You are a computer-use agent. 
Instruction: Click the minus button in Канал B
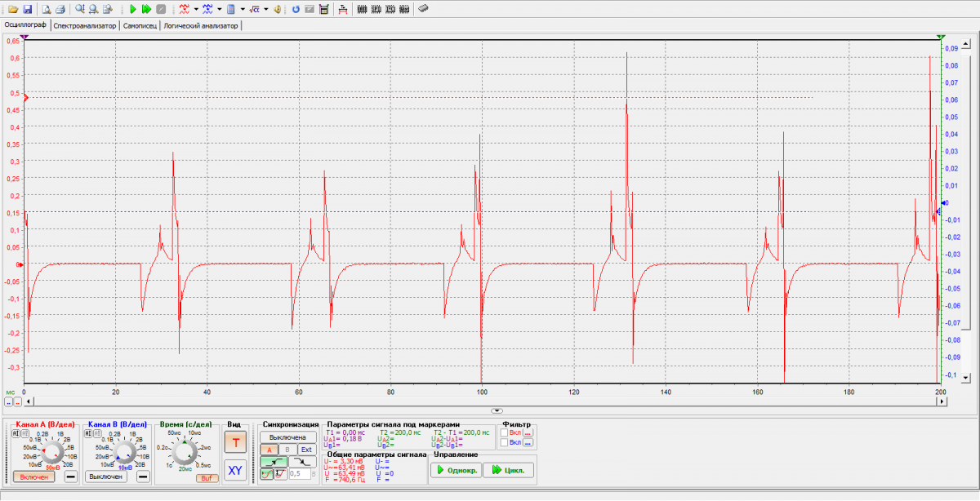coord(143,477)
